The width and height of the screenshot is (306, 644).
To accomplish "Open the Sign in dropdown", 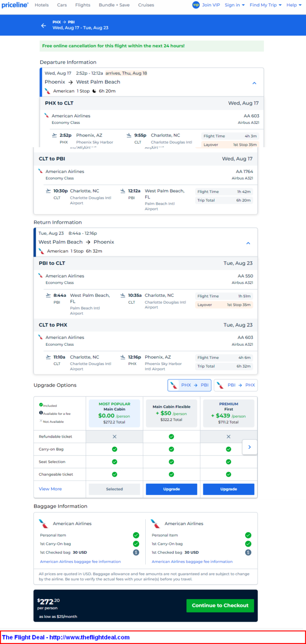I will [x=235, y=5].
